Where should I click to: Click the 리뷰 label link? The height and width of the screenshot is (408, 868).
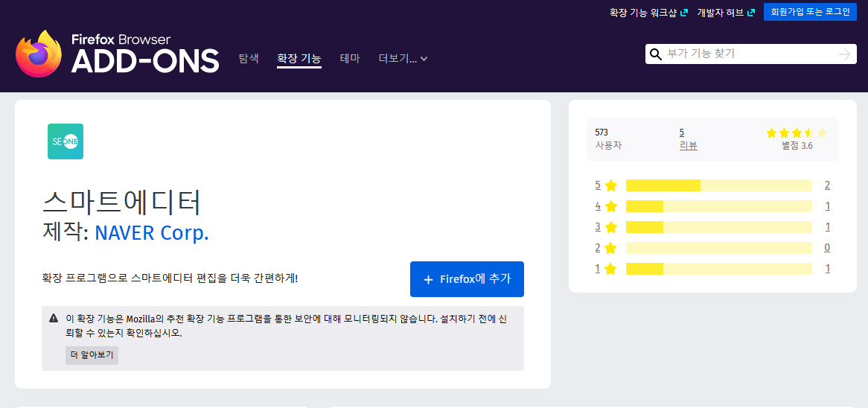click(x=688, y=146)
